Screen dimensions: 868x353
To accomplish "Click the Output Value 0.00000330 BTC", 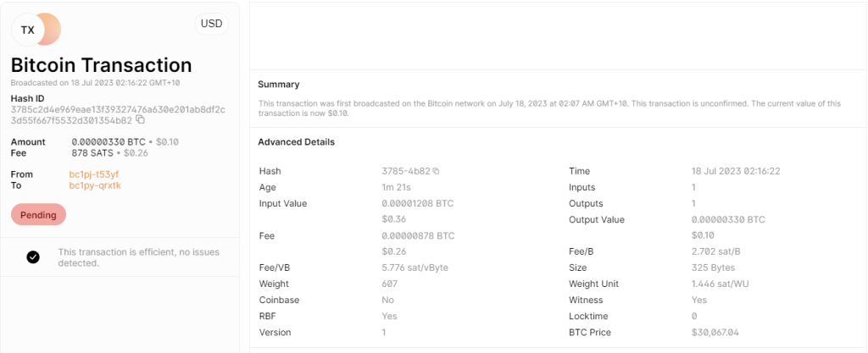I will (x=727, y=219).
